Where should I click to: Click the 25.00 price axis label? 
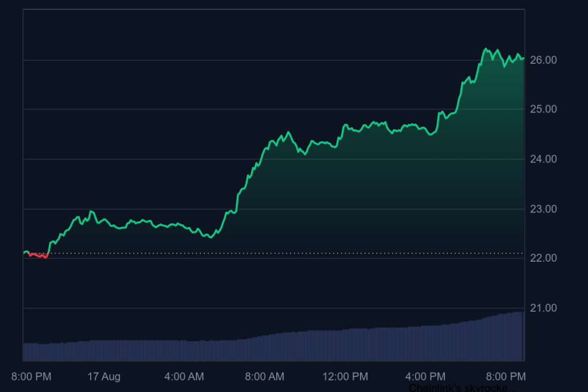pyautogui.click(x=543, y=110)
